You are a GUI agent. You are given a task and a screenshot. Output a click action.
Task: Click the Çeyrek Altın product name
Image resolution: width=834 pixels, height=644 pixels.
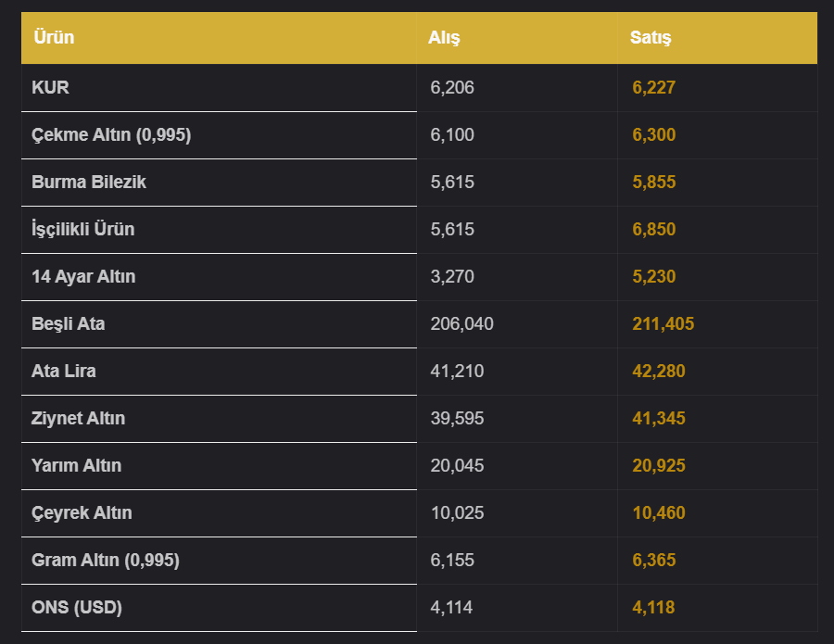[82, 513]
